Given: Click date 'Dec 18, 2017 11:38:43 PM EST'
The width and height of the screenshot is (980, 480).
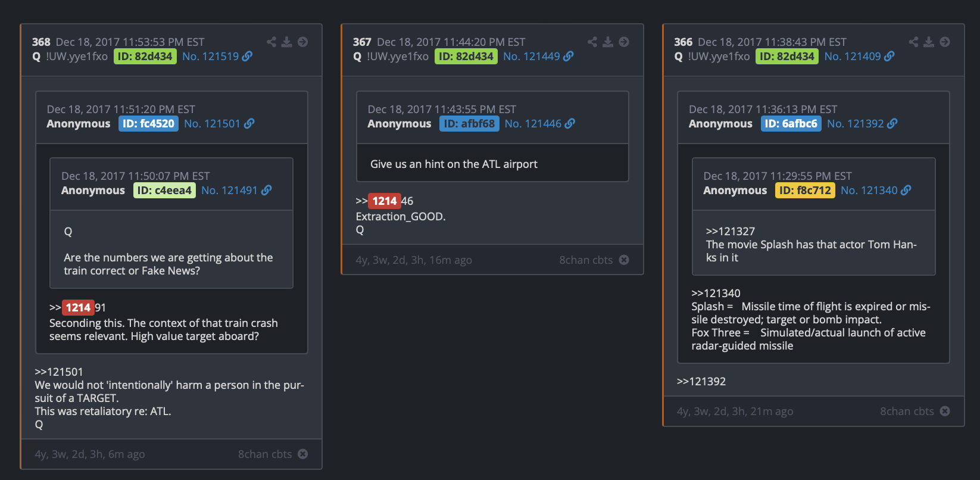Looking at the screenshot, I should coord(772,42).
